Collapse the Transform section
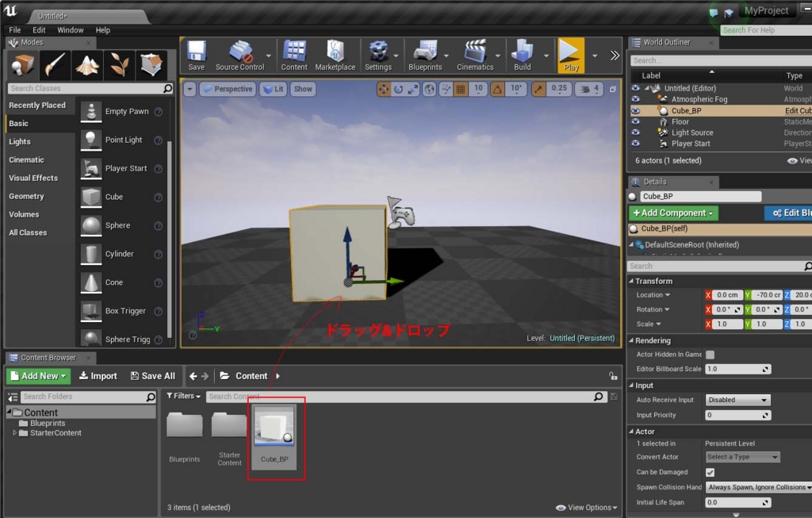Image resolution: width=812 pixels, height=518 pixels. pos(630,281)
